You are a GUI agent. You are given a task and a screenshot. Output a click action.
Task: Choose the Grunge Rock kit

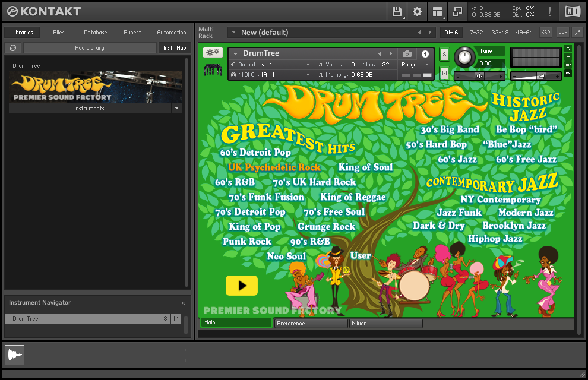click(x=326, y=227)
